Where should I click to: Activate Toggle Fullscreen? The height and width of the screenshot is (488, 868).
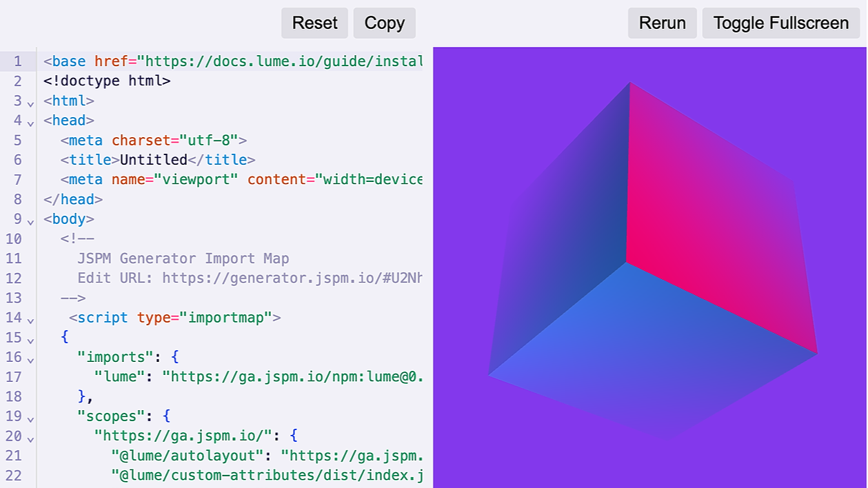[x=780, y=23]
